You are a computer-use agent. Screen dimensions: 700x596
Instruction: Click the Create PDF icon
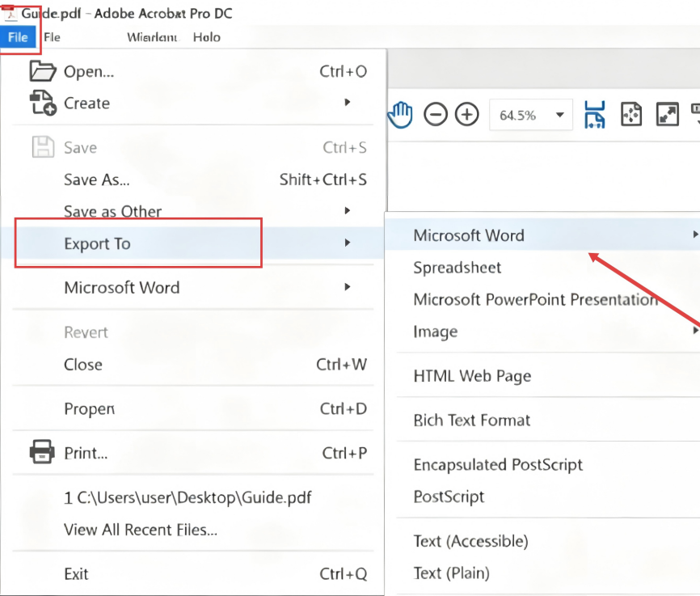(x=43, y=103)
